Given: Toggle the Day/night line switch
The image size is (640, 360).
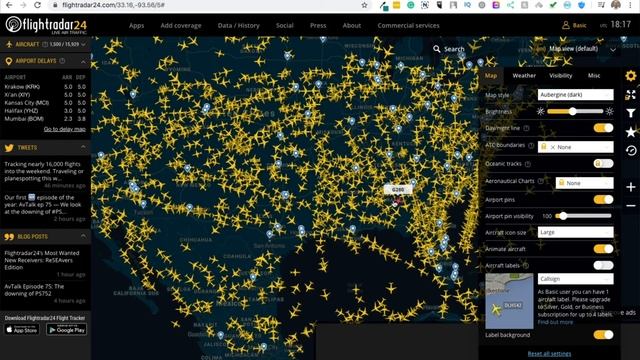Looking at the screenshot, I should tap(603, 128).
